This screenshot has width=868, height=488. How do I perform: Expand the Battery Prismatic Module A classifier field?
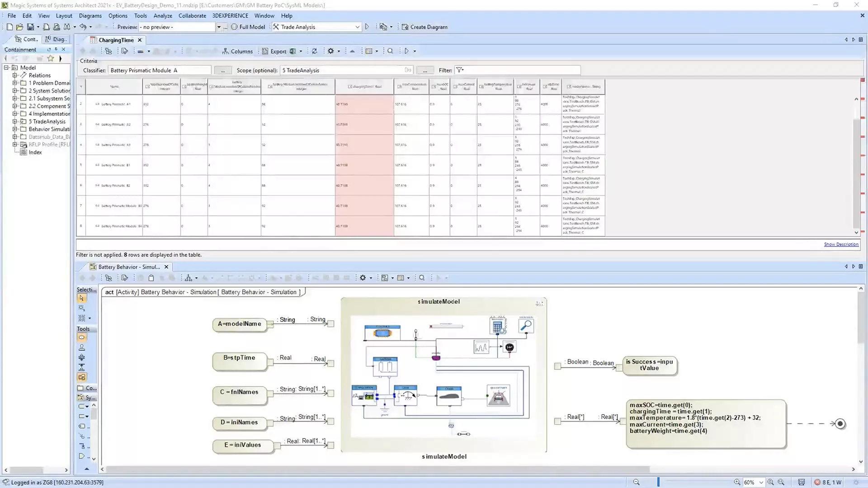pos(222,70)
